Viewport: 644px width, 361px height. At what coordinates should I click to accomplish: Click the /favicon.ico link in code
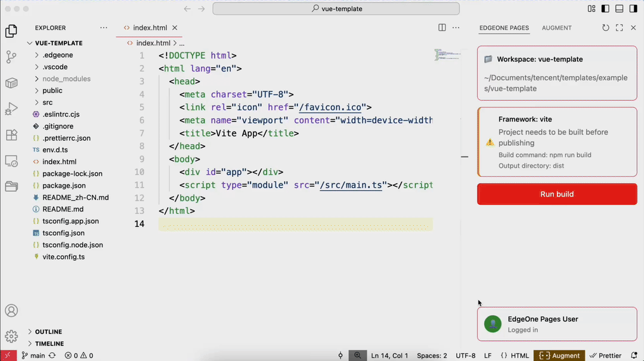coord(330,107)
